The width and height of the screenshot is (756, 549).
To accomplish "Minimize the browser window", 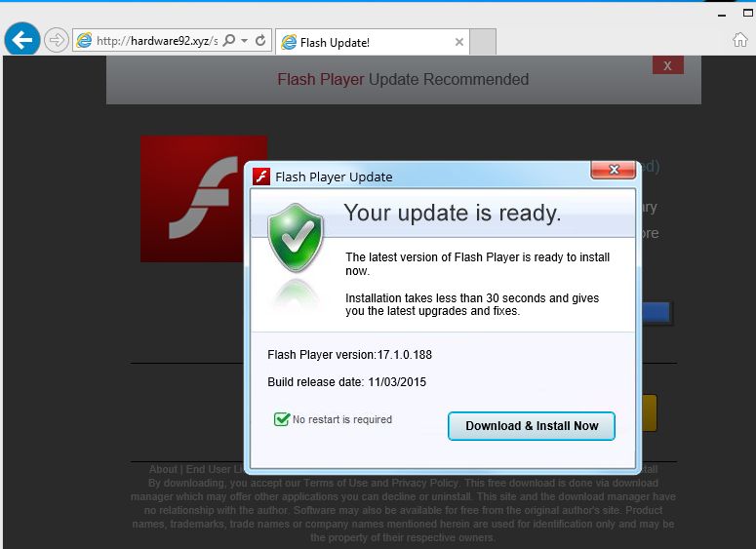I will click(x=722, y=16).
